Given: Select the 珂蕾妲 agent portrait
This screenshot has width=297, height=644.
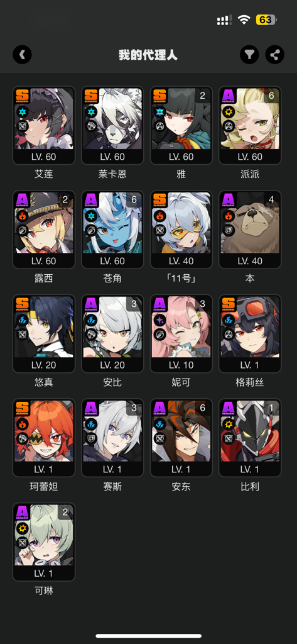Looking at the screenshot, I should (x=44, y=438).
